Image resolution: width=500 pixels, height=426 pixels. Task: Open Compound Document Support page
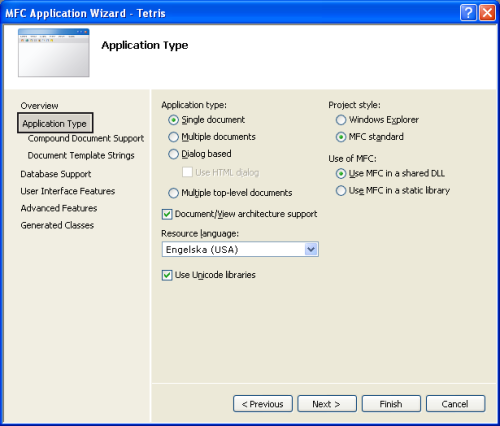[86, 138]
